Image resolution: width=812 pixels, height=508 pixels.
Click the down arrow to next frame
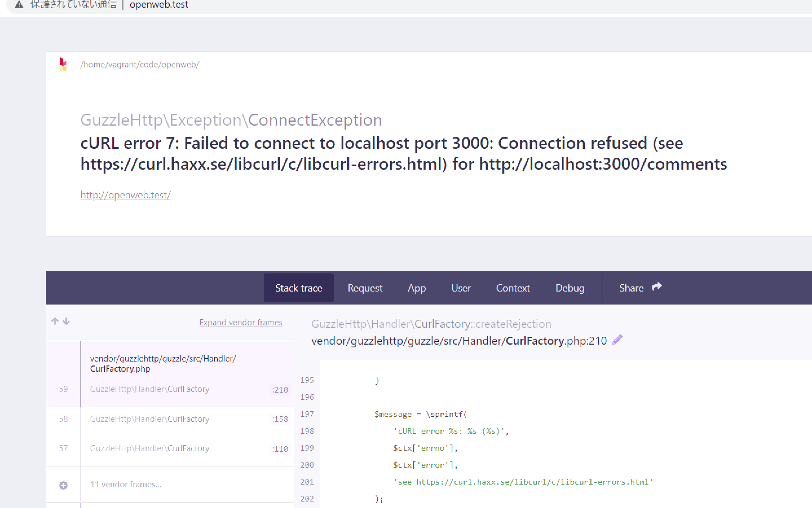tap(67, 321)
